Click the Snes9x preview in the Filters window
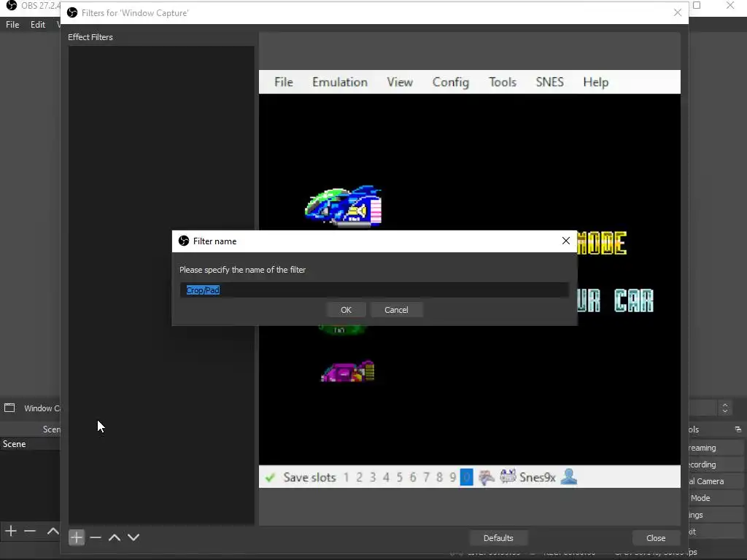The height and width of the screenshot is (560, 747). tap(469, 279)
